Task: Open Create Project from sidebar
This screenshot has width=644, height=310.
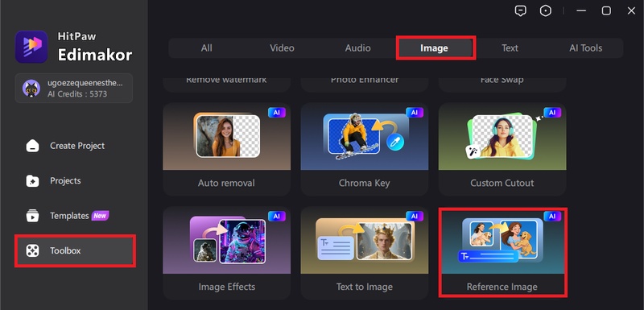Action: pyautogui.click(x=74, y=146)
